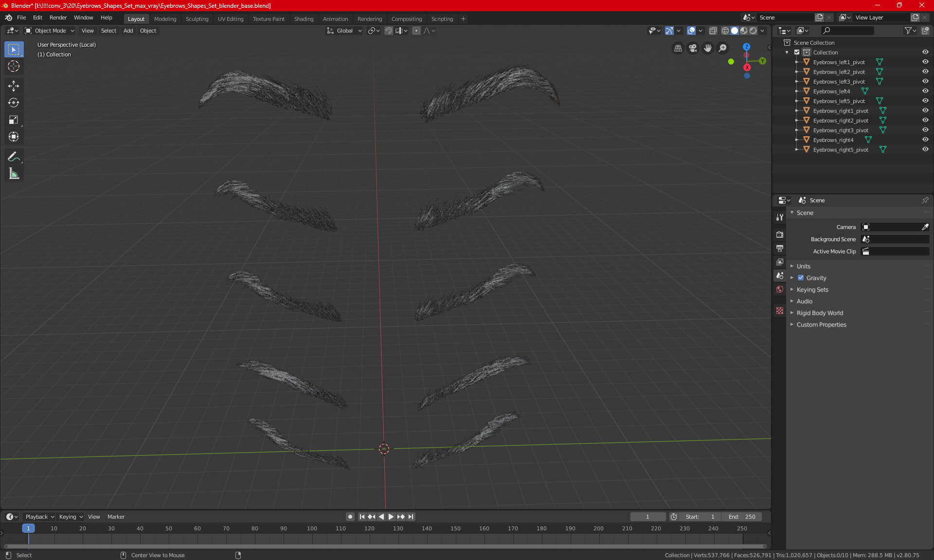Image resolution: width=934 pixels, height=560 pixels.
Task: Click the zoom view magnifier icon
Action: point(723,48)
